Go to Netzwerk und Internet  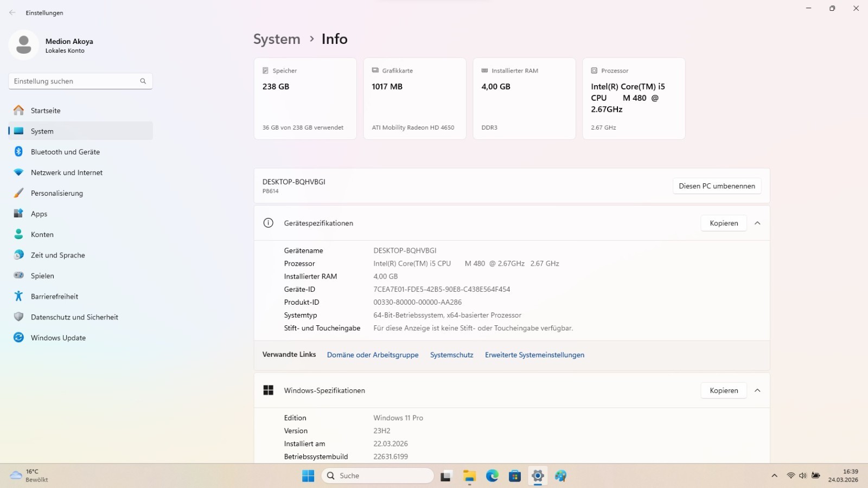coord(81,172)
